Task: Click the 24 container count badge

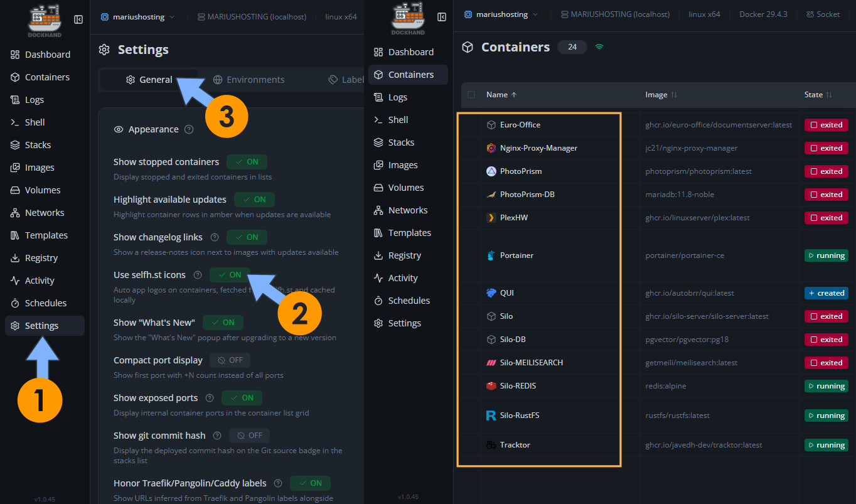Action: 572,47
